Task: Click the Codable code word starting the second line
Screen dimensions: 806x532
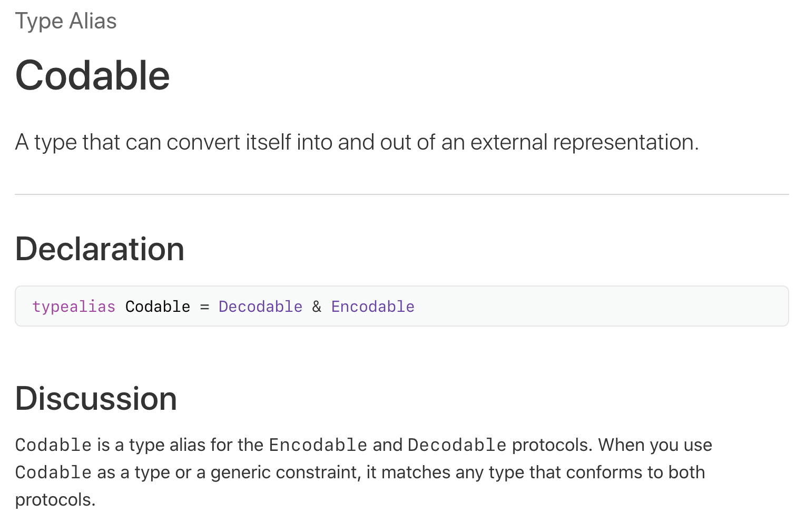Action: (54, 472)
